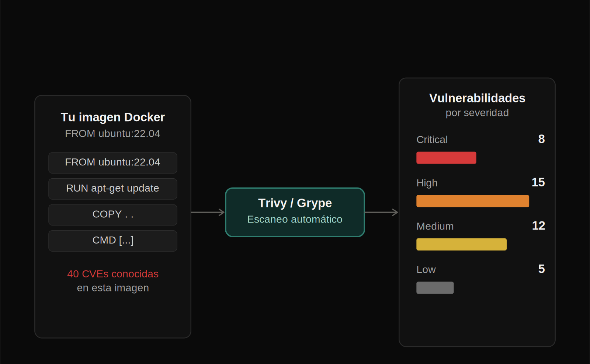
Task: Click the orange High bar
Action: click(x=473, y=201)
